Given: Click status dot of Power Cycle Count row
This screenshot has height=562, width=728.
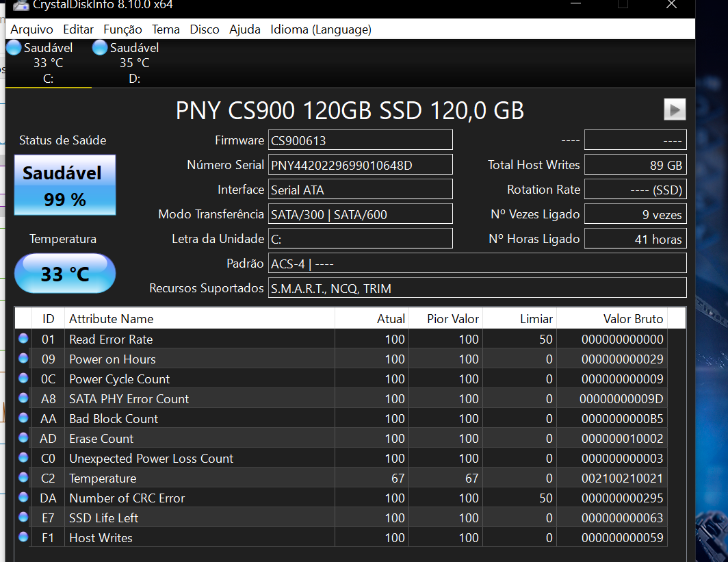Looking at the screenshot, I should (x=23, y=378).
